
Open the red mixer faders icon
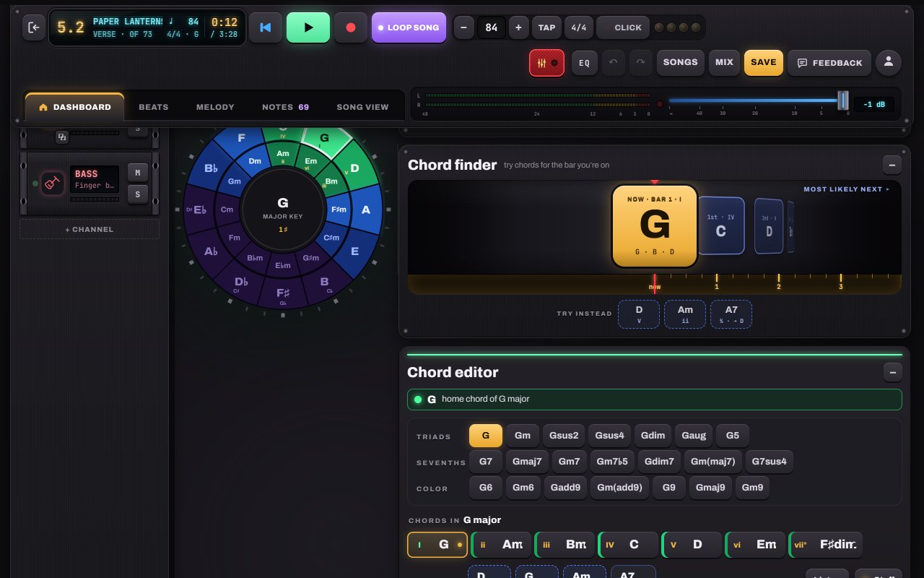click(546, 63)
